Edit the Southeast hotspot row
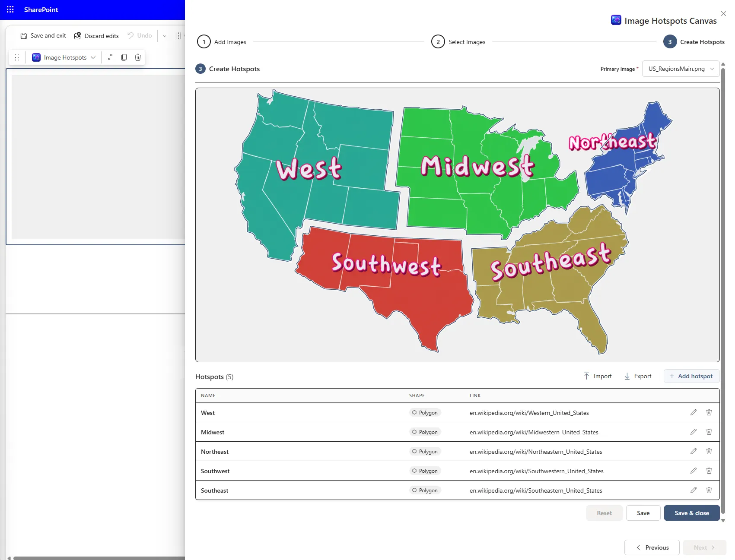The height and width of the screenshot is (560, 735). pyautogui.click(x=694, y=490)
